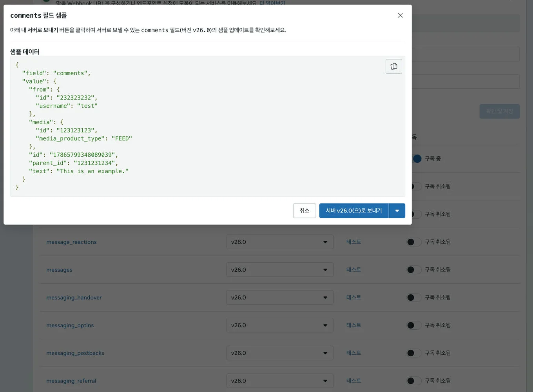The image size is (533, 392).
Task: Toggle the messaging_handover subscription switch
Action: tap(414, 298)
